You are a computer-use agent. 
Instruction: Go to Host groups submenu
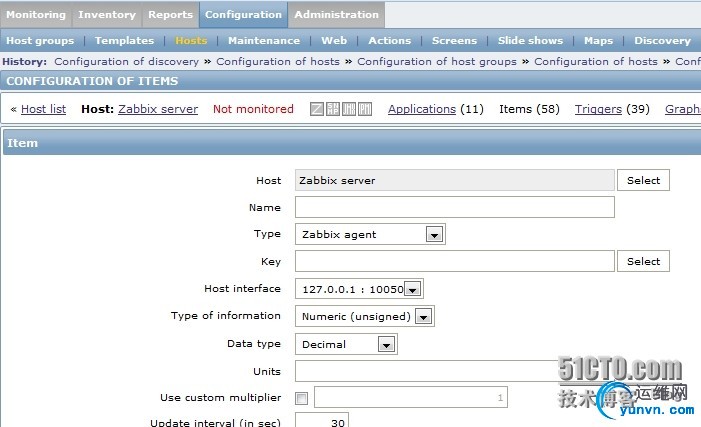point(40,41)
